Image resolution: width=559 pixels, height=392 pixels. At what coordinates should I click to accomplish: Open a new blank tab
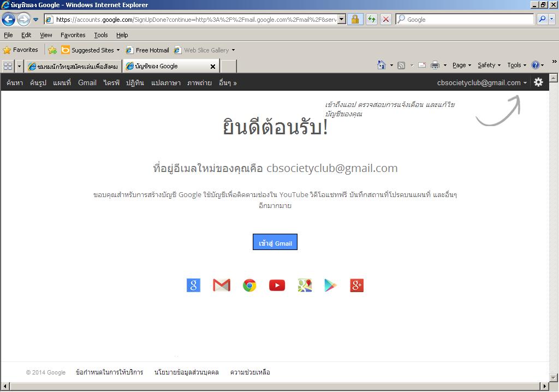tap(229, 67)
